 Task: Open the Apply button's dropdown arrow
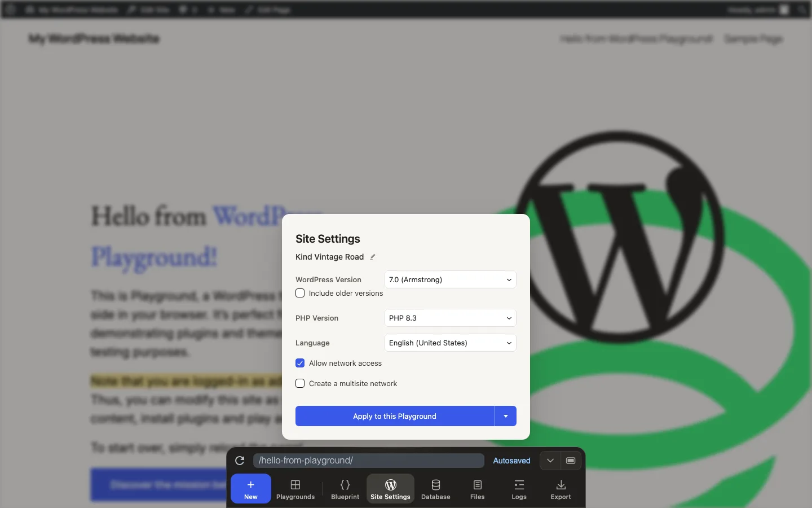coord(506,416)
